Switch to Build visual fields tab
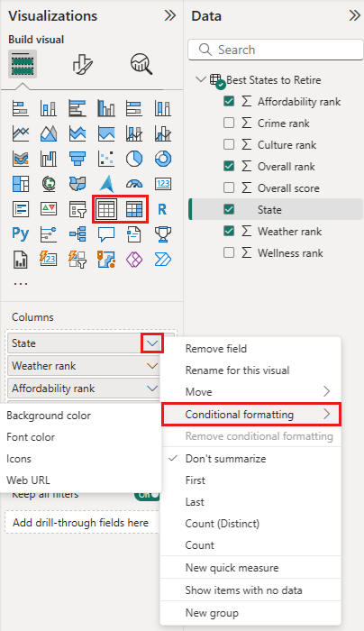This screenshot has height=631, width=364. [23, 64]
